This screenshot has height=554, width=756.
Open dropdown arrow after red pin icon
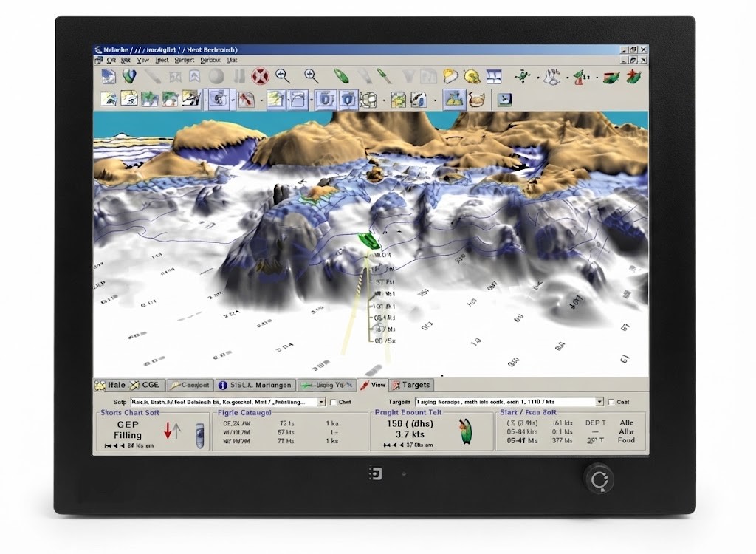tap(261, 100)
